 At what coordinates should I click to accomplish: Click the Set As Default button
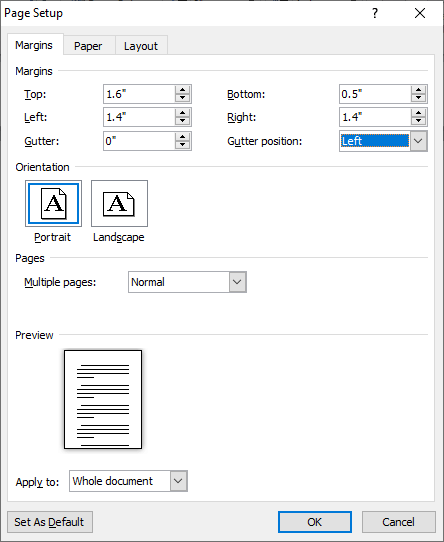(50, 522)
